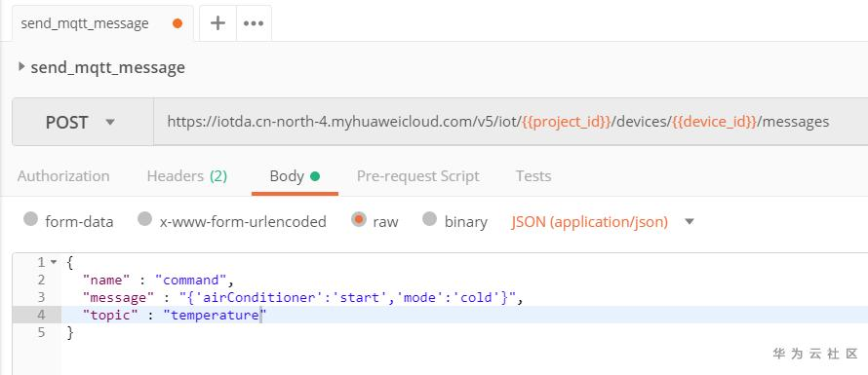This screenshot has height=375, width=868.
Task: Click the request URL input field
Action: point(510,122)
